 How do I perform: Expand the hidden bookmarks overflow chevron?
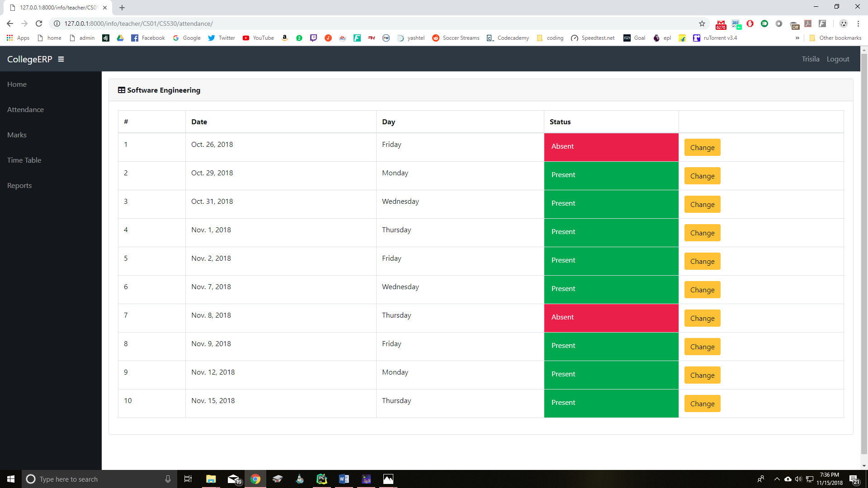(x=797, y=38)
